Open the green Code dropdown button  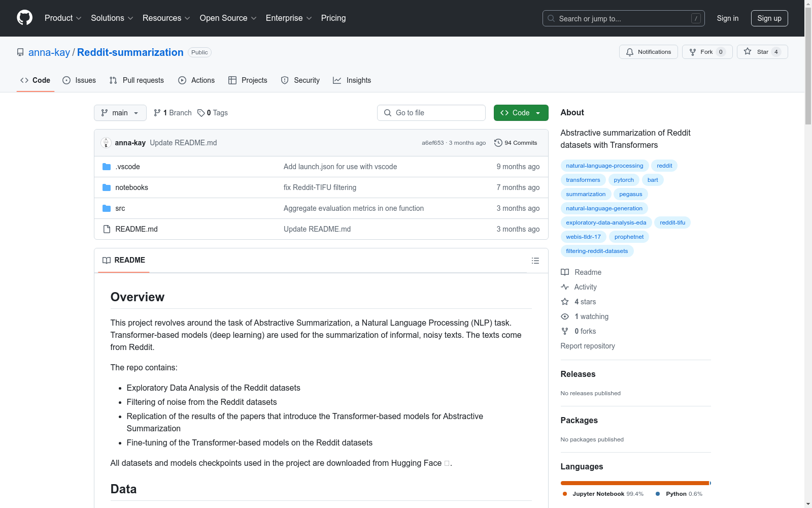tap(521, 113)
